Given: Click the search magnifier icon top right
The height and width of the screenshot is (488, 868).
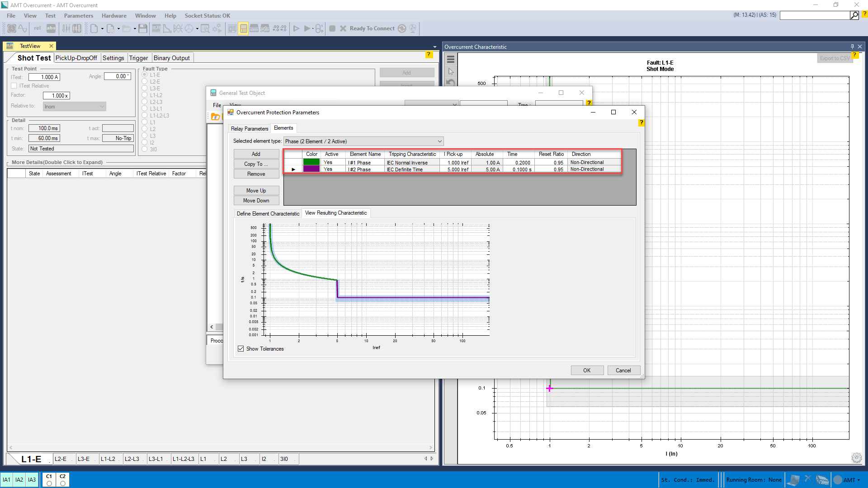Looking at the screenshot, I should coord(854,15).
